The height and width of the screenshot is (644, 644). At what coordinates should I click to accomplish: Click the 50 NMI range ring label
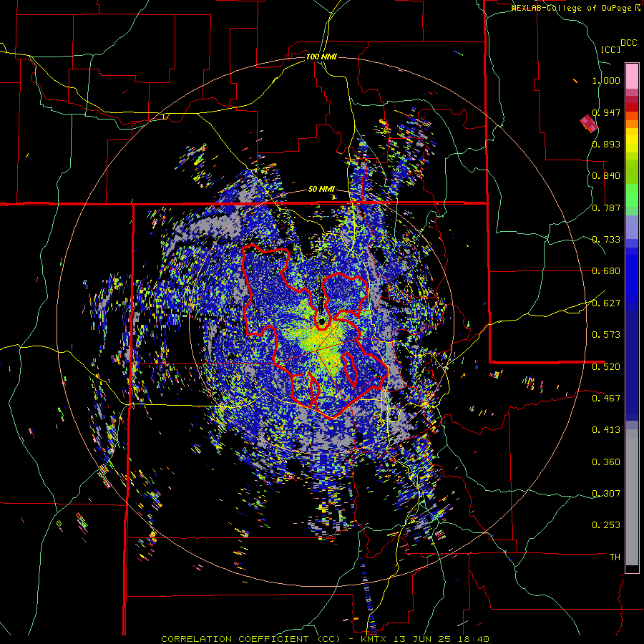(x=321, y=189)
